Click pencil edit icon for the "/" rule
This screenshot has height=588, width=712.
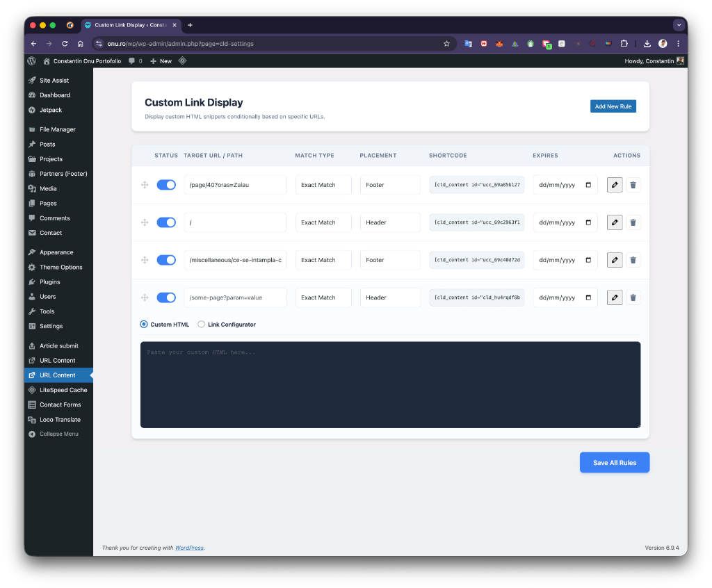(x=615, y=222)
